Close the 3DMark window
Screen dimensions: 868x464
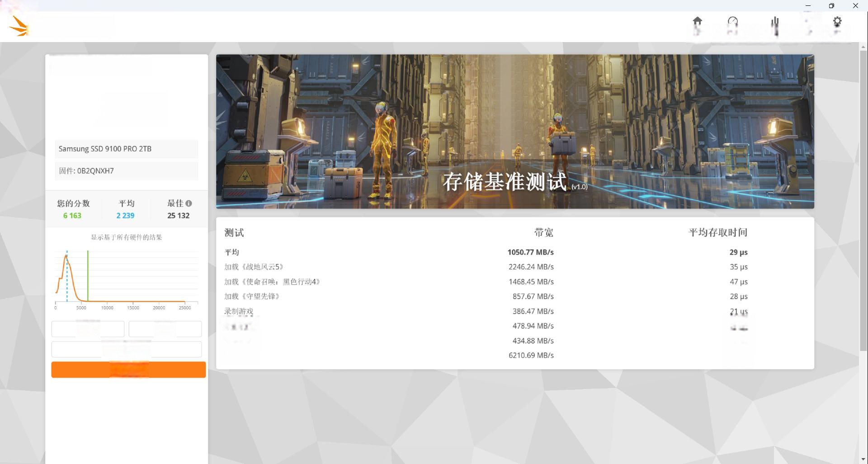(855, 5)
